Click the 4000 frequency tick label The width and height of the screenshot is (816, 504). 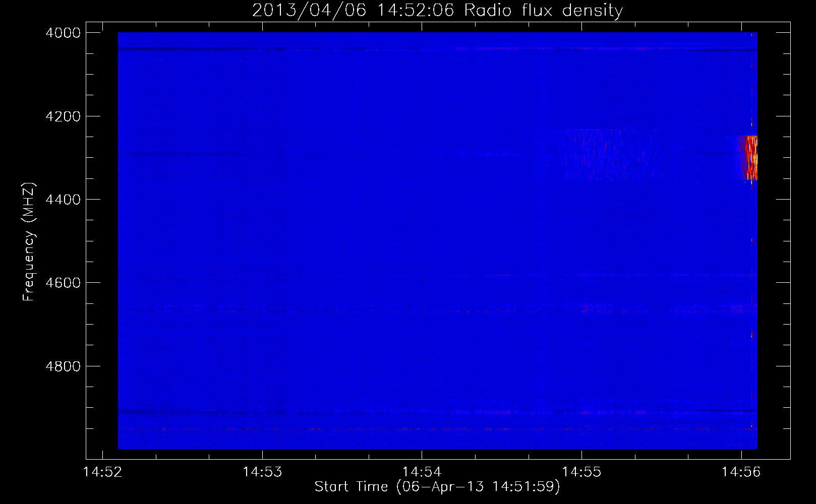[x=63, y=33]
